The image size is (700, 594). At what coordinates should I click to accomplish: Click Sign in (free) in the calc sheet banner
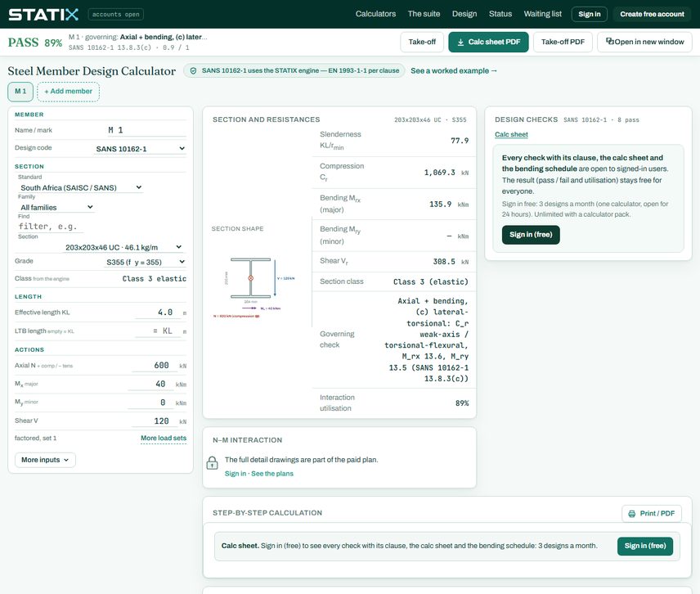coord(645,547)
